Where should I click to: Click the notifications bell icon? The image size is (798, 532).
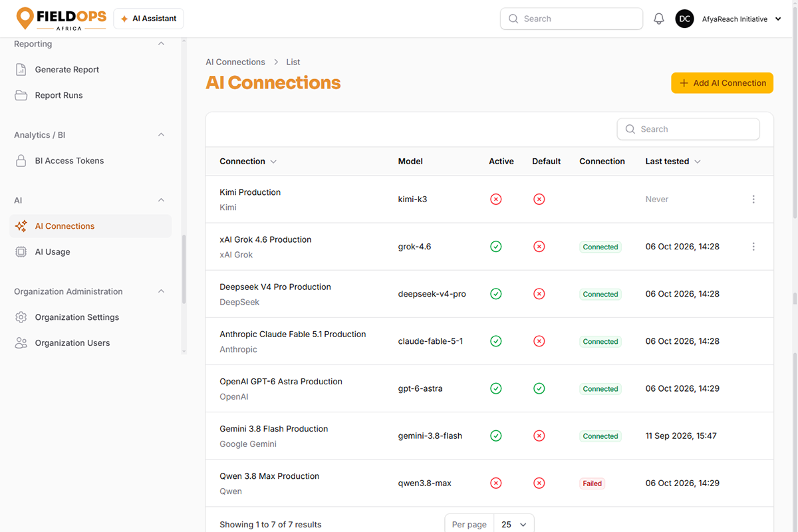[x=659, y=19]
